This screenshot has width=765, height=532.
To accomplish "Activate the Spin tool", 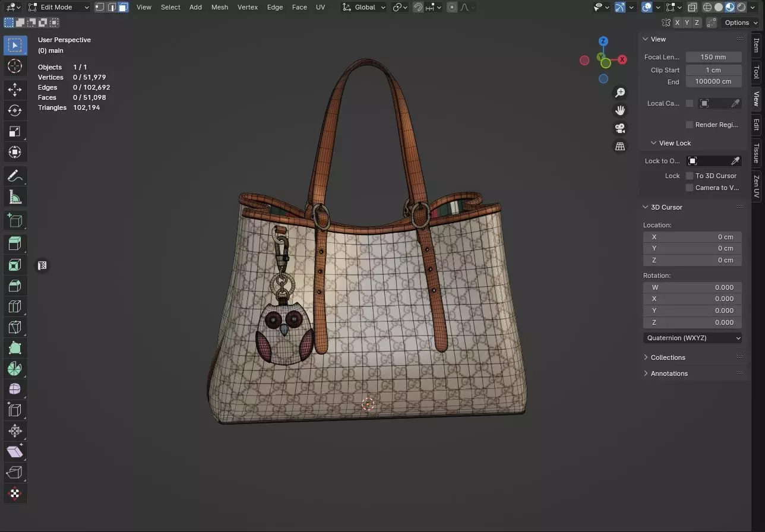I will coord(15,368).
